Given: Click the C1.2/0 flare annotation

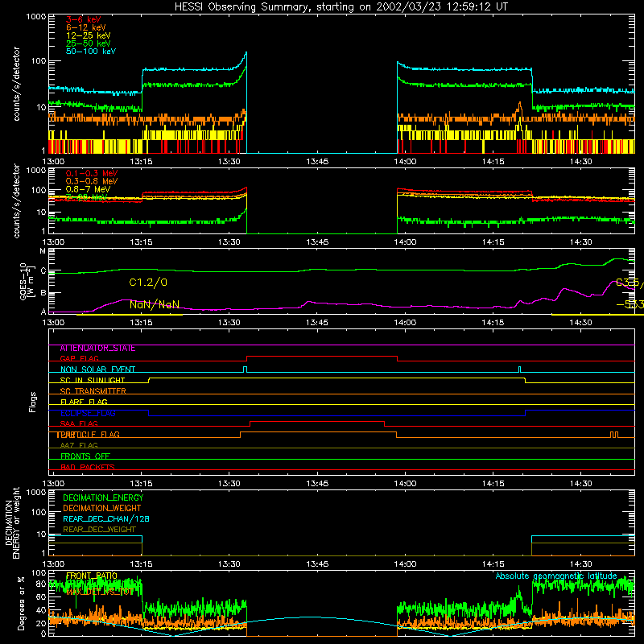Looking at the screenshot, I should (148, 283).
